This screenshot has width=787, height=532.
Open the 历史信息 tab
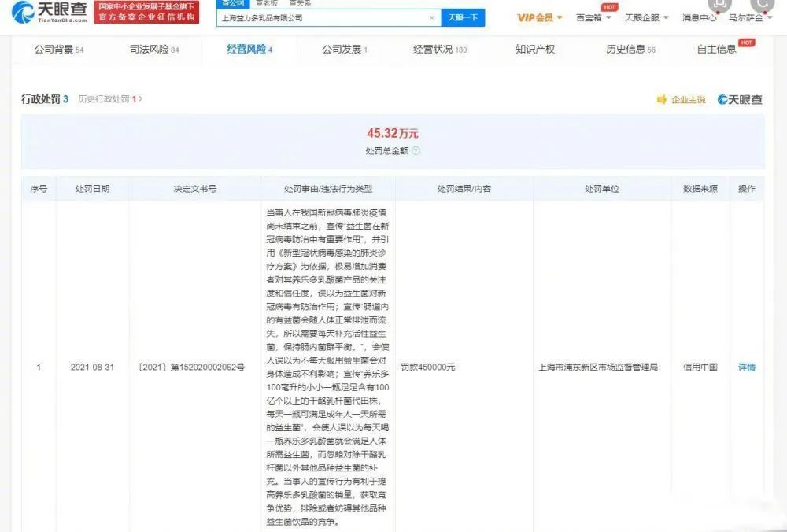[630, 49]
